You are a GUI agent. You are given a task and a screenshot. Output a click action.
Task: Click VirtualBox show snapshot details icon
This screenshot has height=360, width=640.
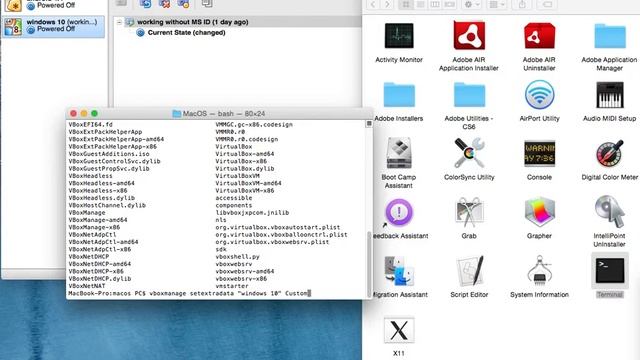[183, 4]
